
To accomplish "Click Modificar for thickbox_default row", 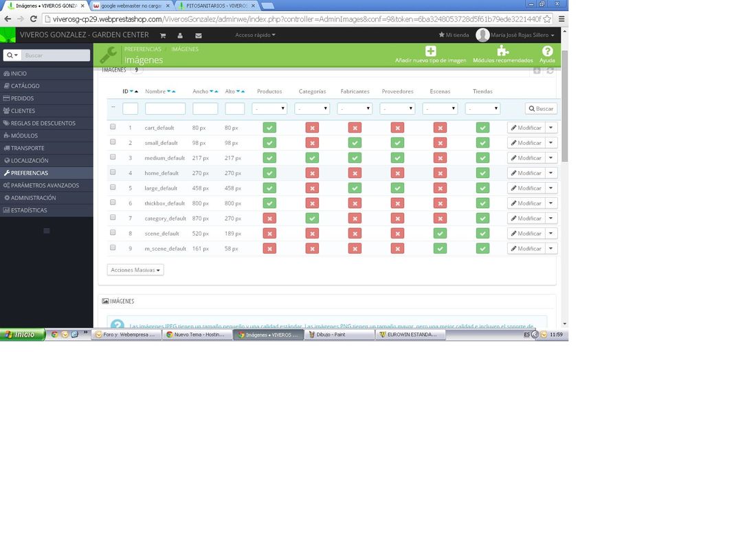I will tap(526, 203).
